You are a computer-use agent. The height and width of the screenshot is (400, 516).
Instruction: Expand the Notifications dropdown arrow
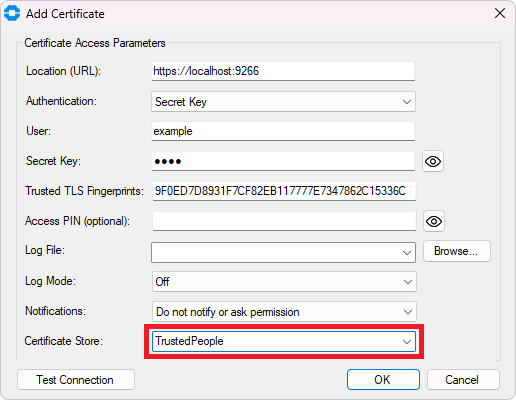click(x=407, y=312)
